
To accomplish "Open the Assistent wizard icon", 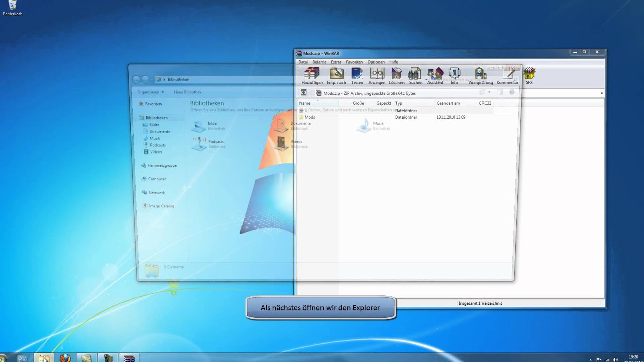I will tap(435, 76).
